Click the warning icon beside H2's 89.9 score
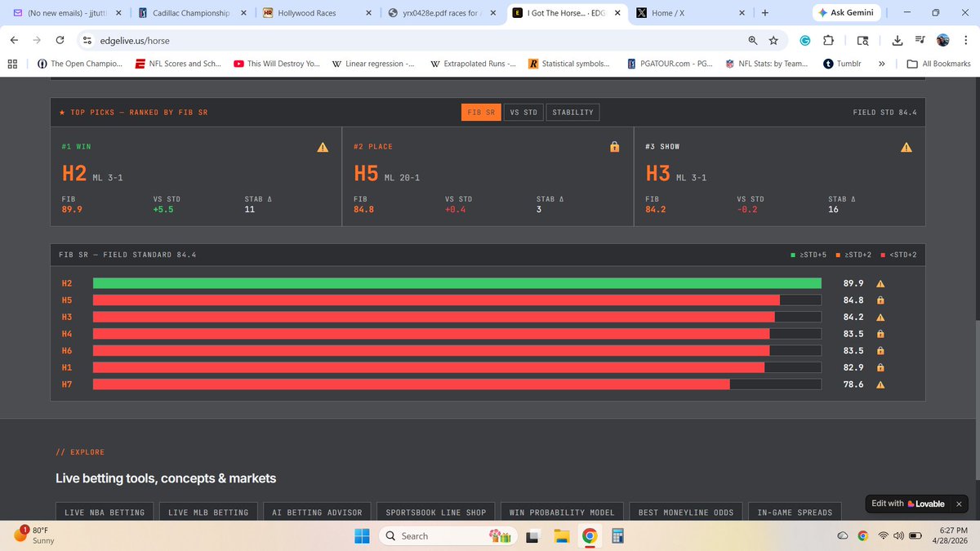 [880, 283]
